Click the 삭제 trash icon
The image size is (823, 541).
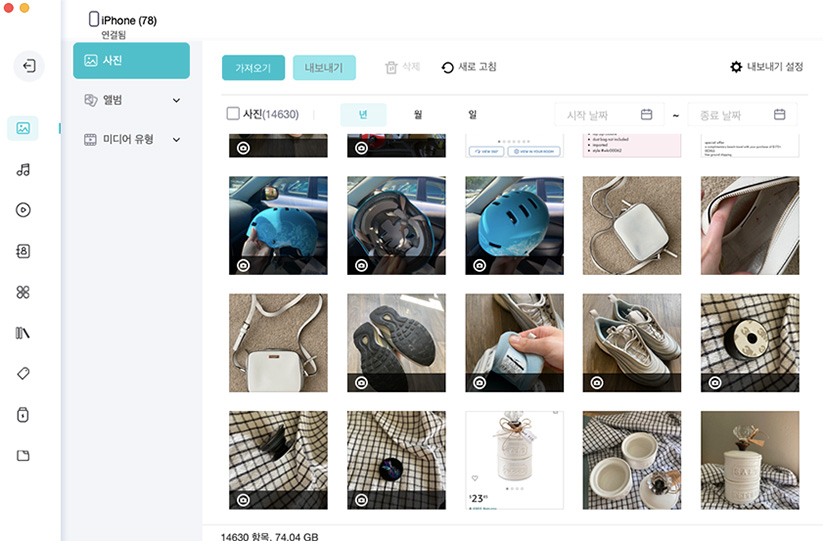click(x=391, y=67)
